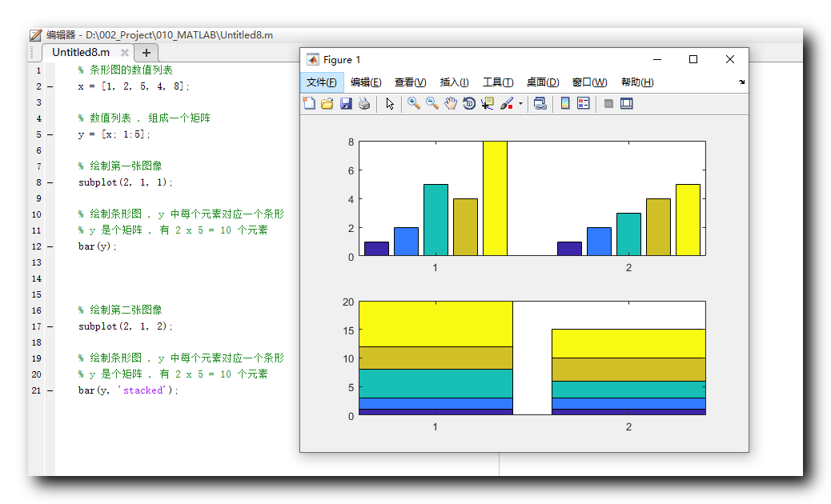This screenshot has height=504, width=831.
Task: Minimize the Figure 1 window
Action: [657, 59]
